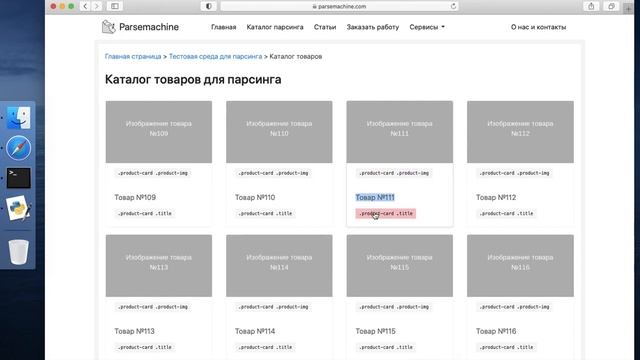This screenshot has width=640, height=360.
Task: Click the image of Товар №110
Action: click(x=279, y=132)
